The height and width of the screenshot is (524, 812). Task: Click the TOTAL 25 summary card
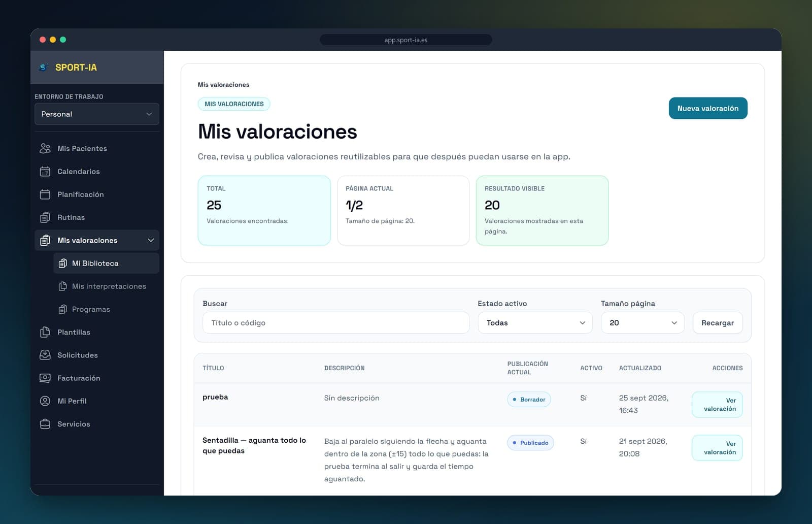[x=264, y=210]
